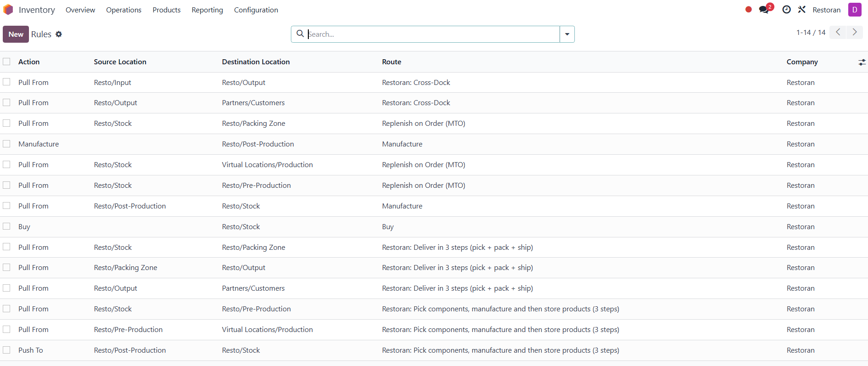Click the red recording status dot
The width and height of the screenshot is (868, 366).
749,10
